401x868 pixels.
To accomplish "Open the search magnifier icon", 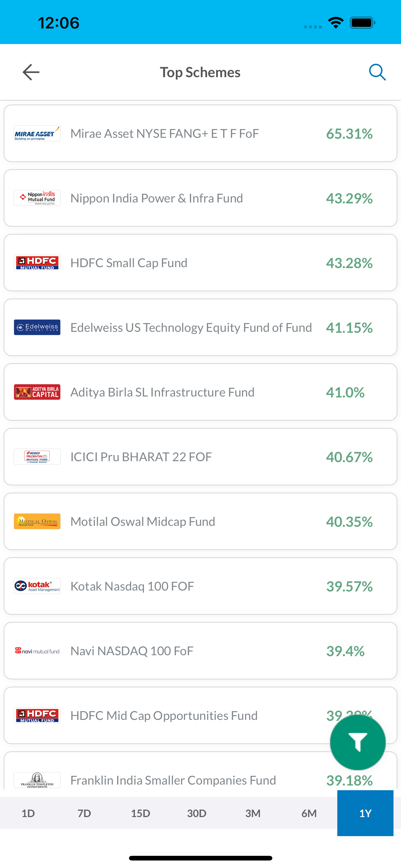I will (x=377, y=72).
